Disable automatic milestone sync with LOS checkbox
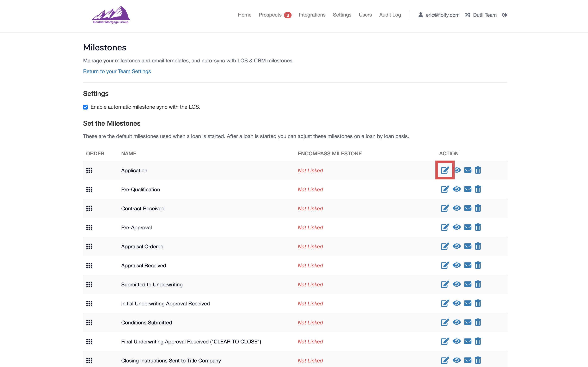Image resolution: width=588 pixels, height=367 pixels. [x=85, y=107]
